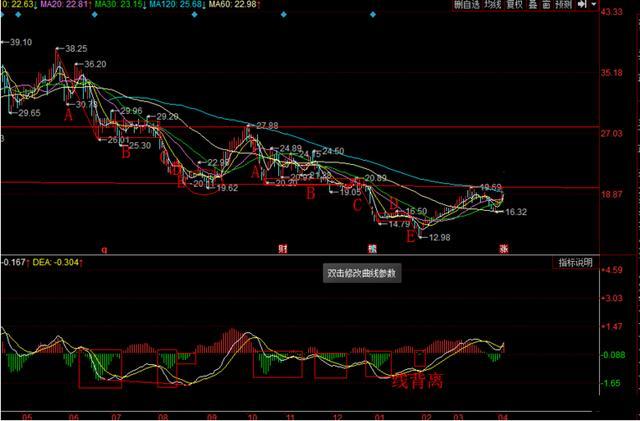Click the 12 month label on date axis
The height and width of the screenshot is (421, 640).
338,417
